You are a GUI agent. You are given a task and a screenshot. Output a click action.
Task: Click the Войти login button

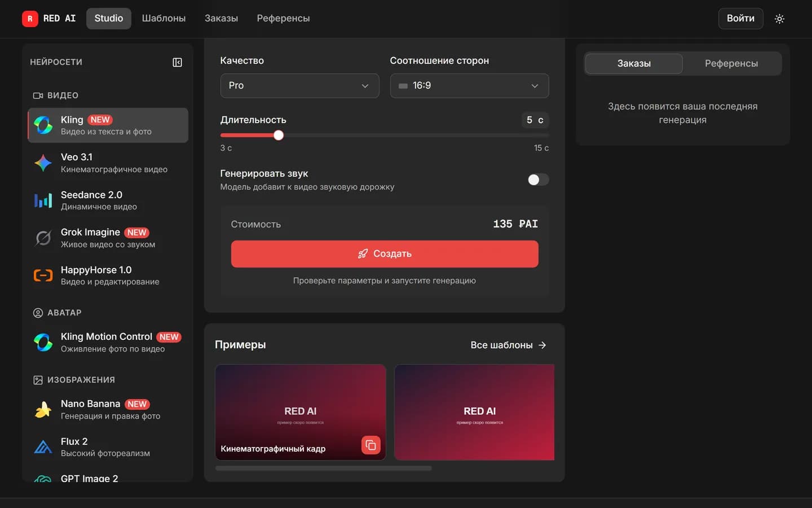[740, 19]
